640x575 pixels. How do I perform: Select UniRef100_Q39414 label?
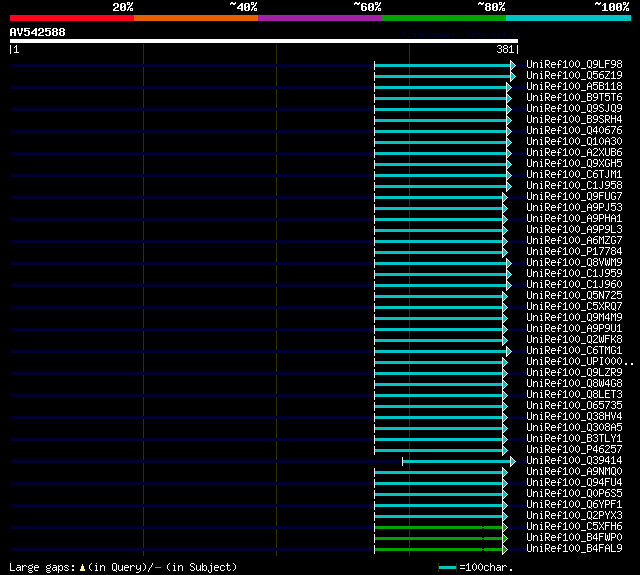pyautogui.click(x=574, y=461)
